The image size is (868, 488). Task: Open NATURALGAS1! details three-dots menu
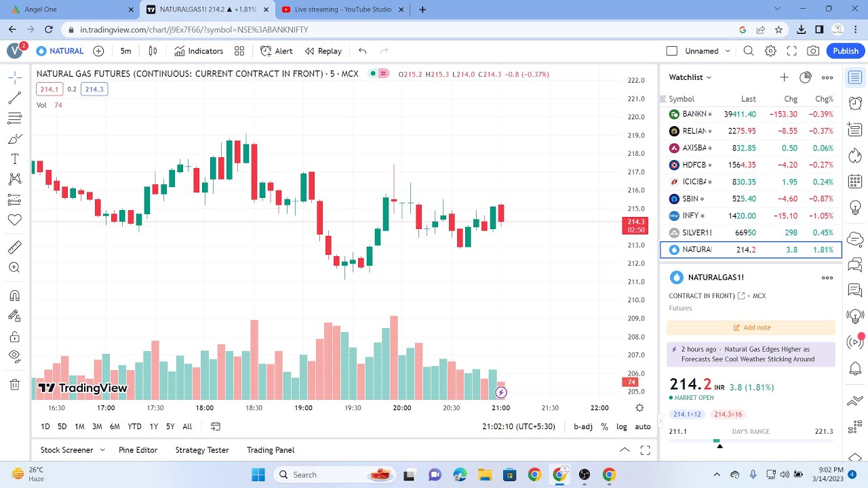[827, 277]
